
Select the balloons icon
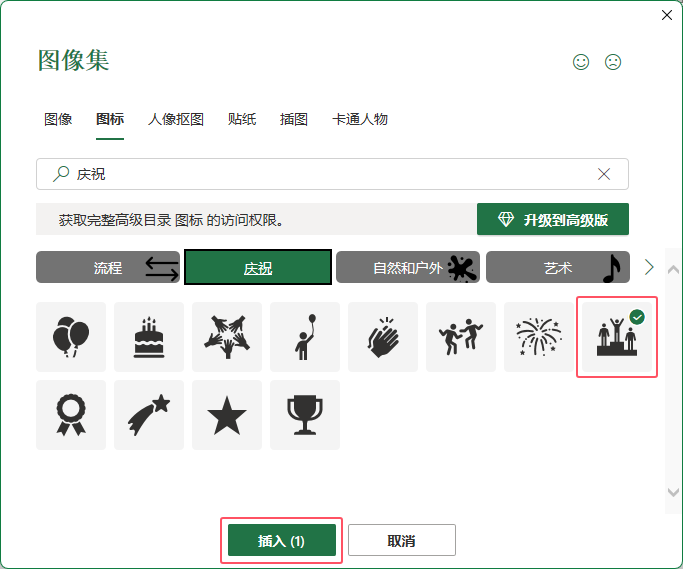click(71, 337)
